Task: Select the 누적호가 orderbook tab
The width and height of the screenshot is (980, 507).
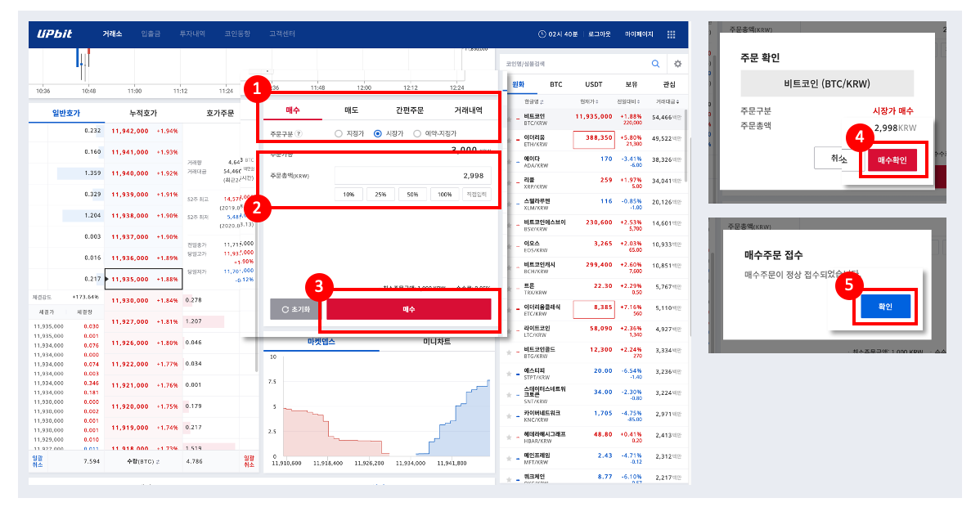Action: pos(143,113)
